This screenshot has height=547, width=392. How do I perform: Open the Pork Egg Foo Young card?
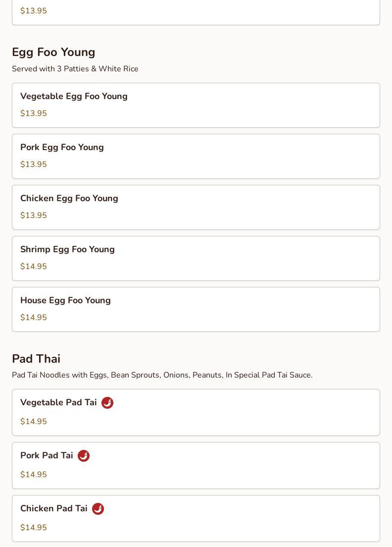pyautogui.click(x=196, y=156)
